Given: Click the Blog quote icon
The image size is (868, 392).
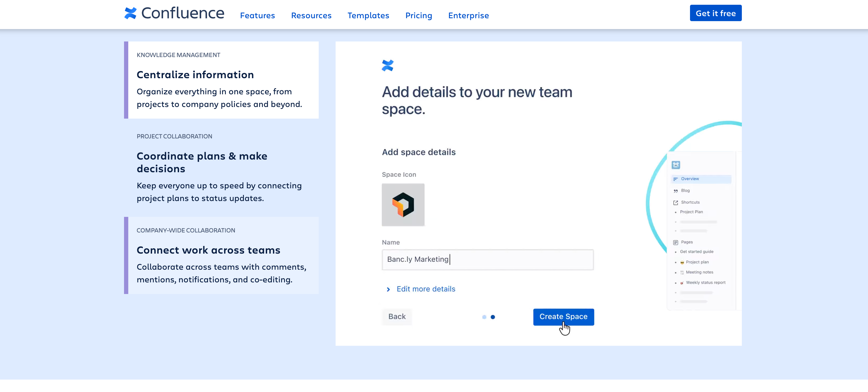Looking at the screenshot, I should click(x=675, y=191).
